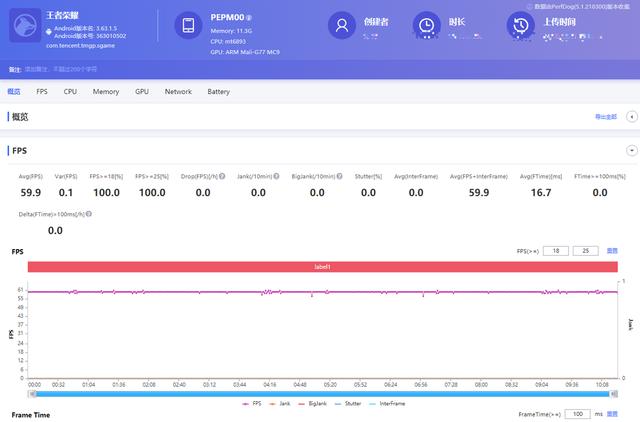The width and height of the screenshot is (640, 422).
Task: Click reset link beside FPS threshold inputs
Action: [x=612, y=251]
